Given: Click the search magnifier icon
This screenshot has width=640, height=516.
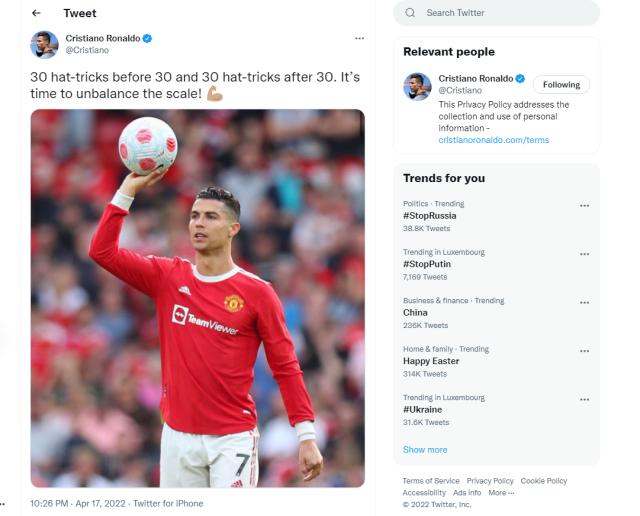Looking at the screenshot, I should (x=410, y=13).
